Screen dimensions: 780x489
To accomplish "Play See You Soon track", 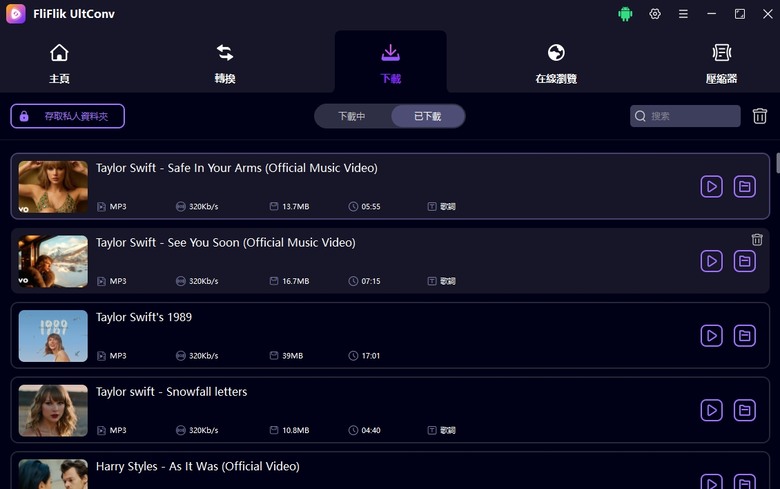I will (711, 261).
